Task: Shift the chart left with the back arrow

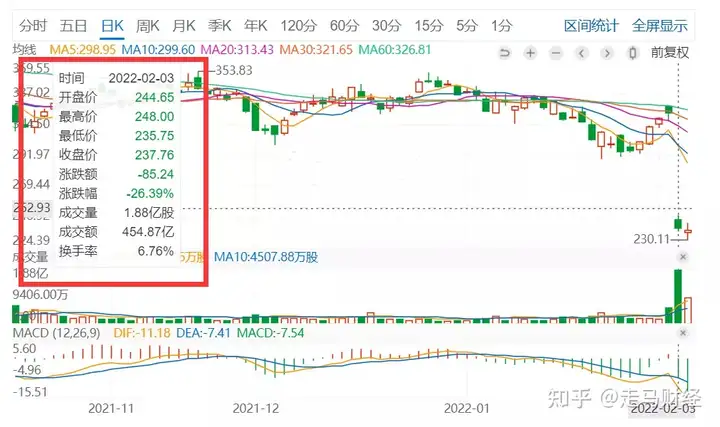Action: tap(581, 53)
